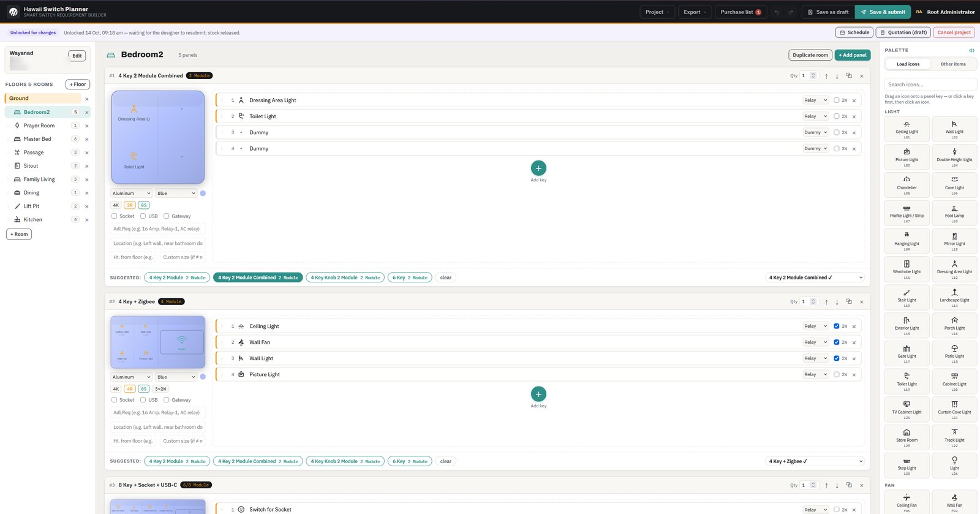Pick the Stair Light icon
Screen dimensions: 980x514
pos(907,298)
